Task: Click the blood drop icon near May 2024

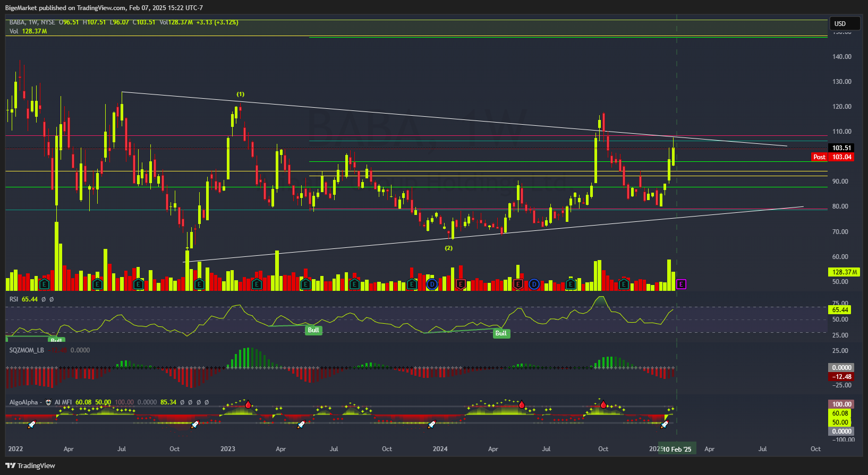Action: (522, 404)
